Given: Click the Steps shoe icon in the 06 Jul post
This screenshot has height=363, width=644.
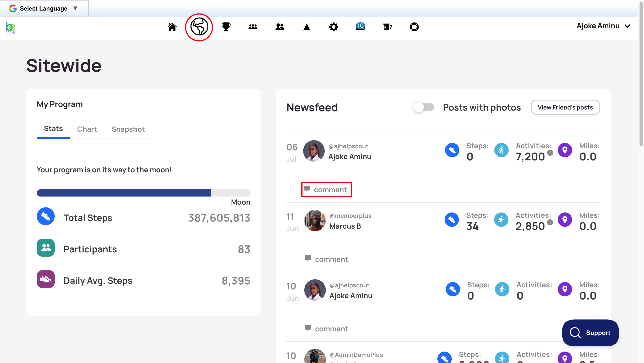Looking at the screenshot, I should 452,150.
